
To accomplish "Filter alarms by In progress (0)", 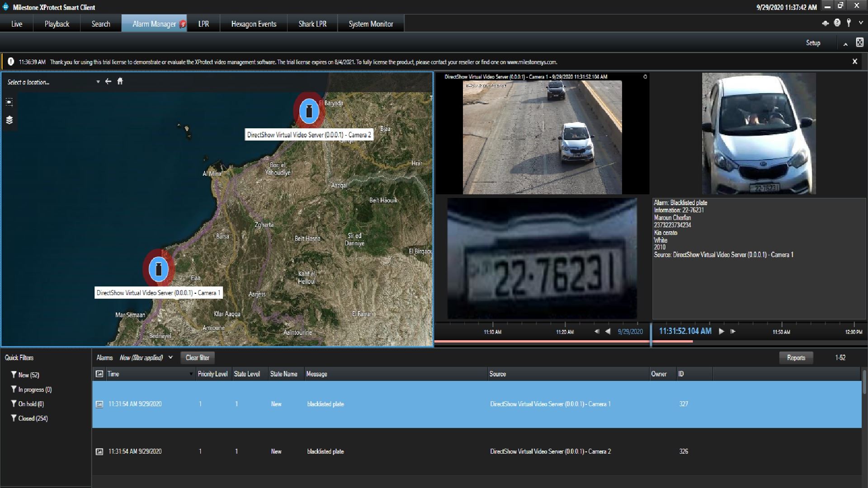I will [x=31, y=389].
